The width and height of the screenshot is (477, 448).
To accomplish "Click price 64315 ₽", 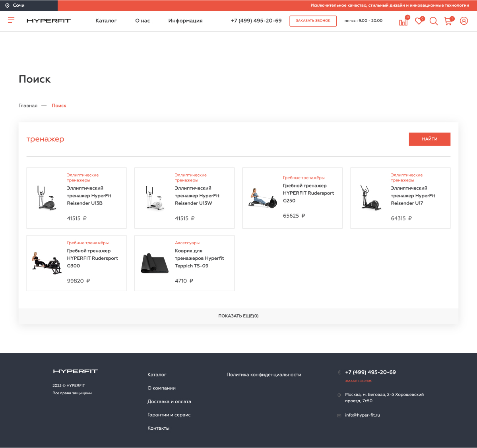I will (401, 218).
